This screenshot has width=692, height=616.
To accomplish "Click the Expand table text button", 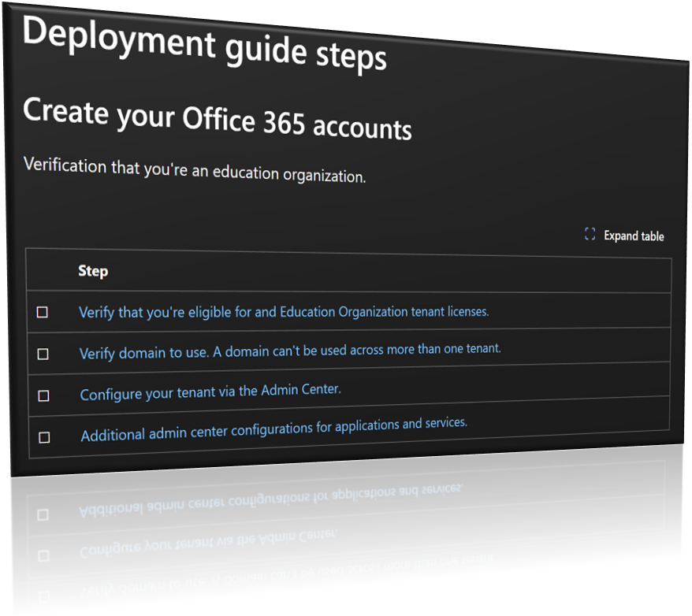I will (x=634, y=236).
